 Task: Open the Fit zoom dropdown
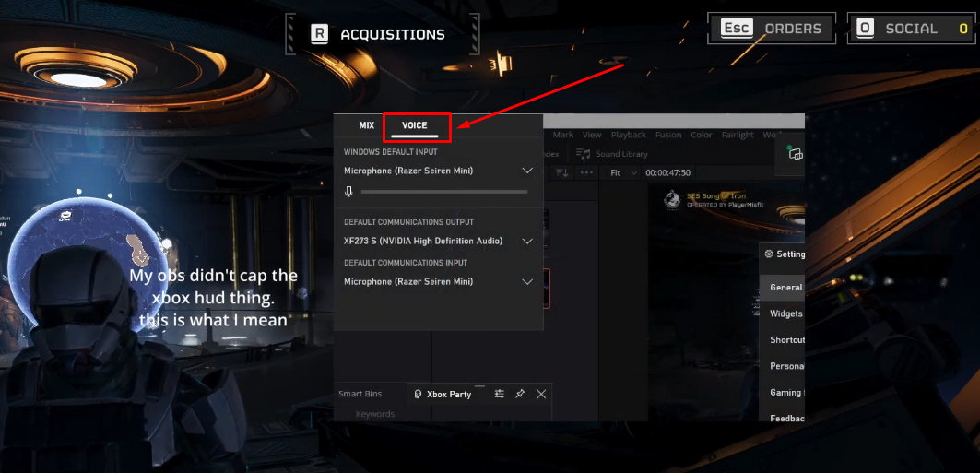point(624,172)
